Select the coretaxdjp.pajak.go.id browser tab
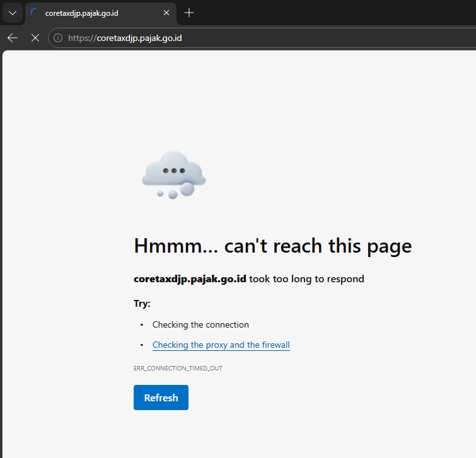Screen dimensions: 476x458 pos(101,13)
